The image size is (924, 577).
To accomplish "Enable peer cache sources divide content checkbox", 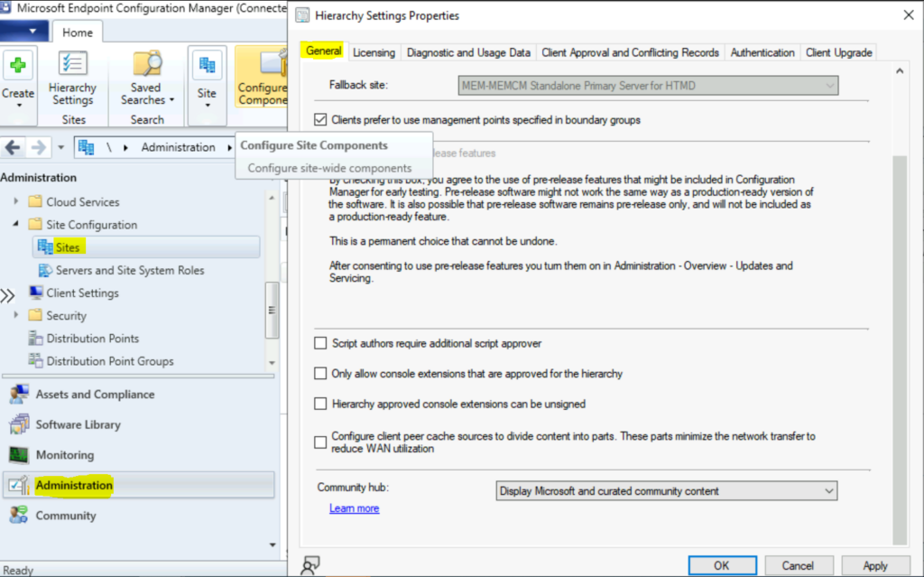I will (x=320, y=442).
